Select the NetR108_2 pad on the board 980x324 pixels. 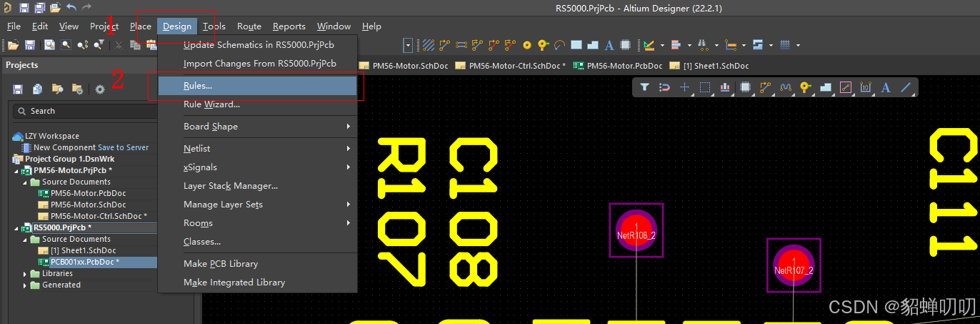pyautogui.click(x=636, y=230)
